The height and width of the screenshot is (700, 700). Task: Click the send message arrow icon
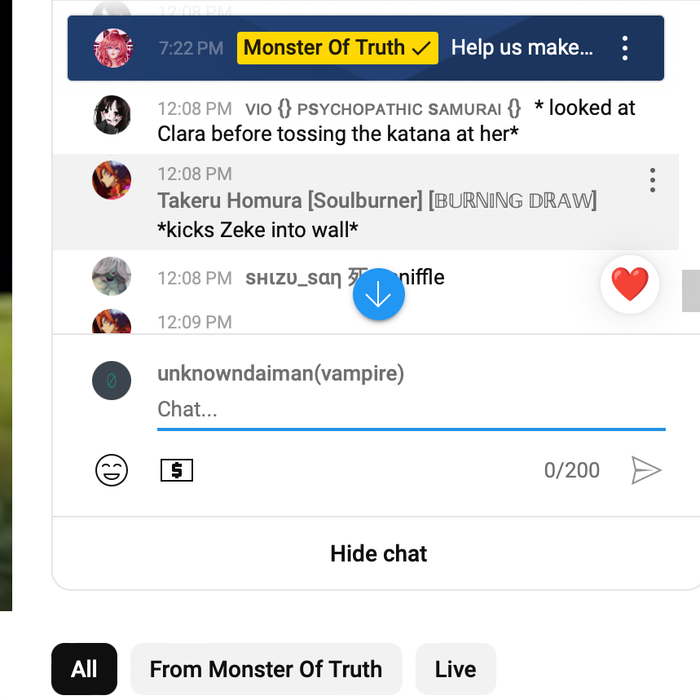(646, 470)
